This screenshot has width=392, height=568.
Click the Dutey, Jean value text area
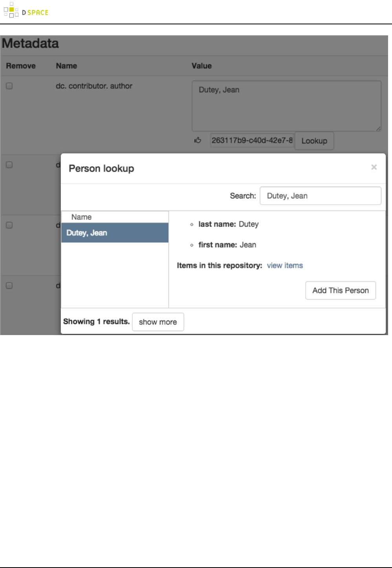[286, 106]
